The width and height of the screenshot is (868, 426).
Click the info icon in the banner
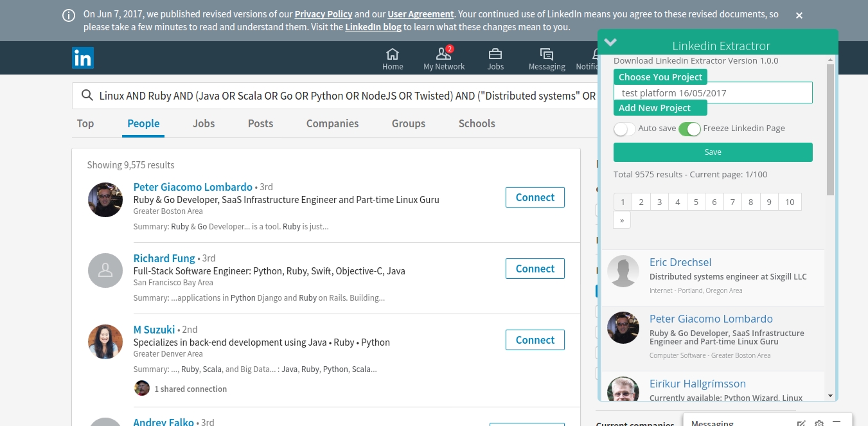[69, 15]
